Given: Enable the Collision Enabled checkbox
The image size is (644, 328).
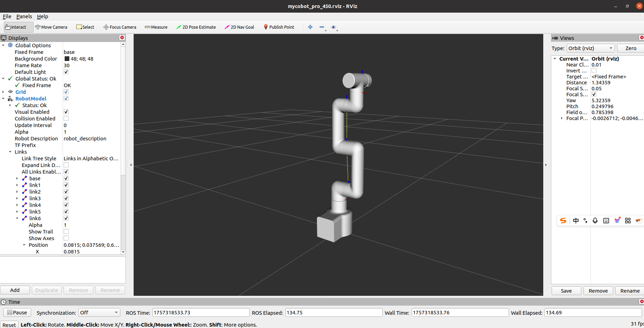Looking at the screenshot, I should (66, 119).
